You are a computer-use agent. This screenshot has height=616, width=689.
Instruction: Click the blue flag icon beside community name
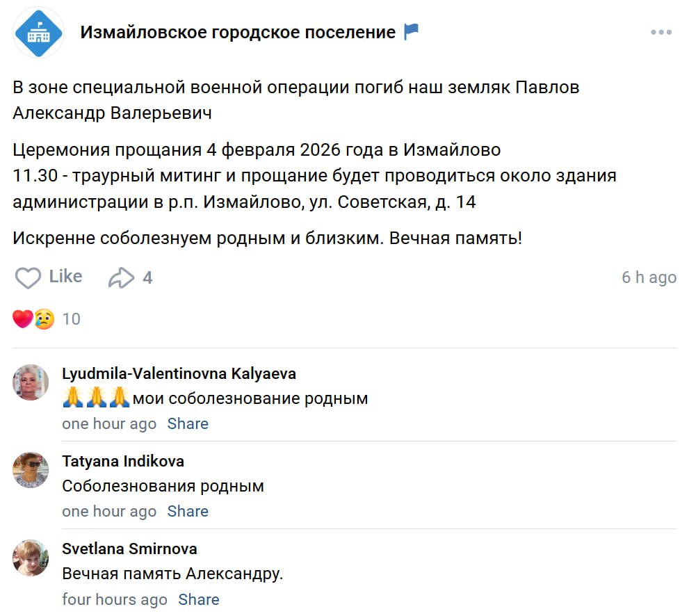pos(412,32)
